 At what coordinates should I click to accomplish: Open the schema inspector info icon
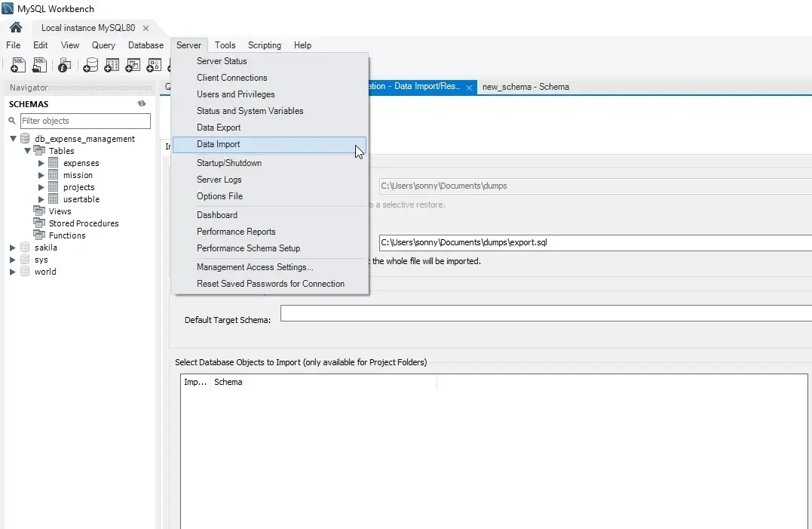(65, 66)
